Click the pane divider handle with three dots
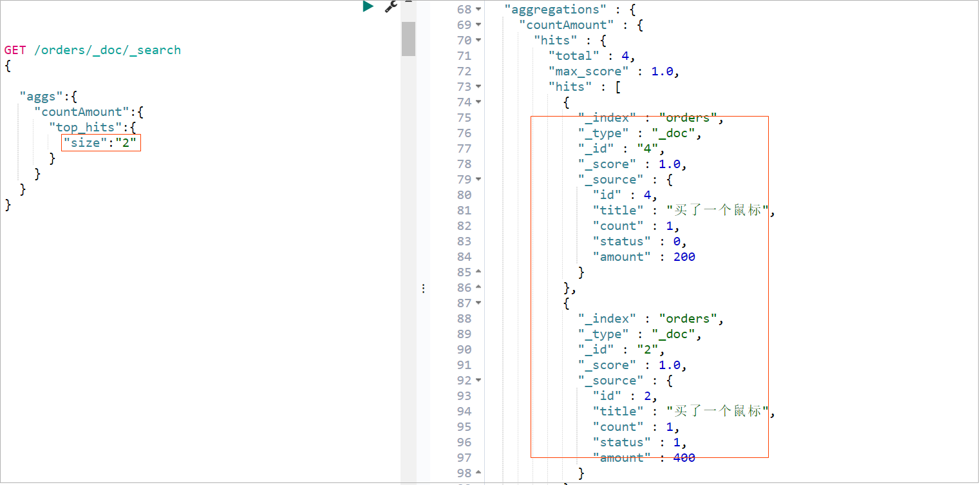Screen dimensions: 980x485 pos(423,288)
